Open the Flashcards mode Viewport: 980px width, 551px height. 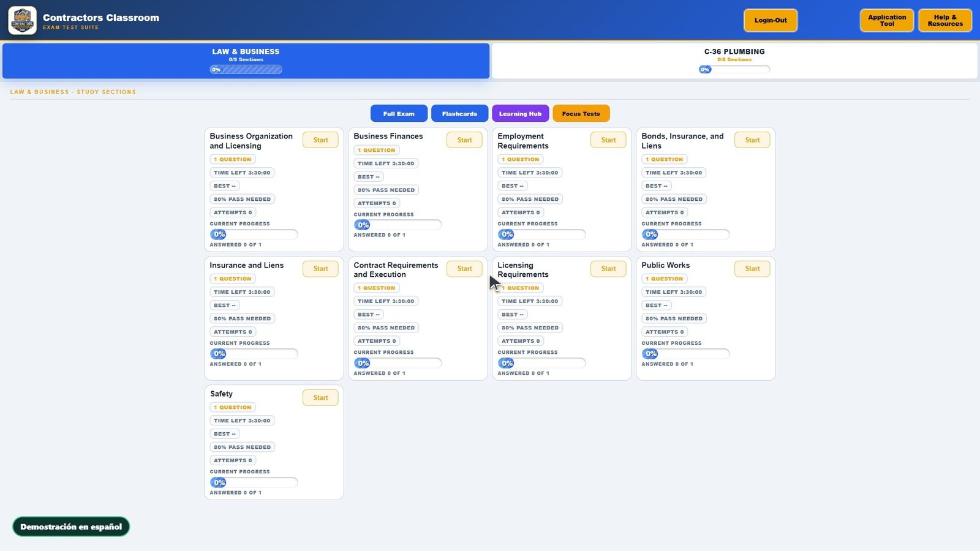coord(459,113)
